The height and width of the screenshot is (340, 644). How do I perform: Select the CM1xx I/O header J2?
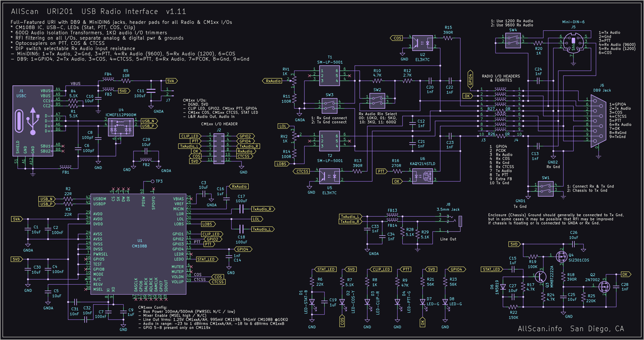pyautogui.click(x=219, y=149)
